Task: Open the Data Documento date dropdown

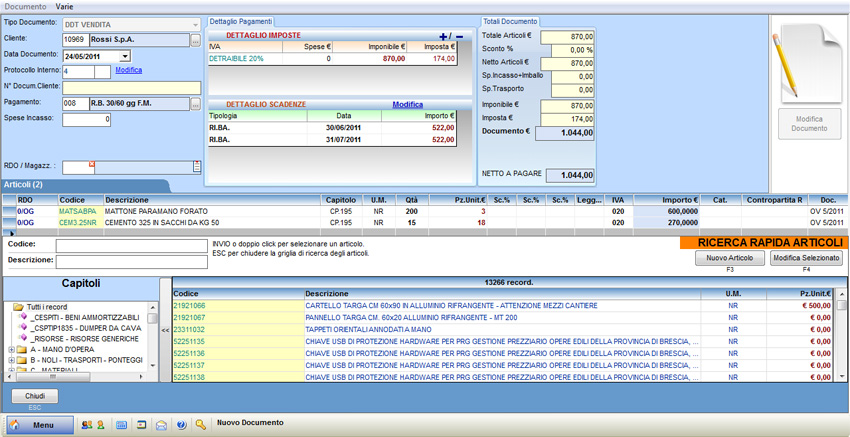Action: [x=124, y=57]
